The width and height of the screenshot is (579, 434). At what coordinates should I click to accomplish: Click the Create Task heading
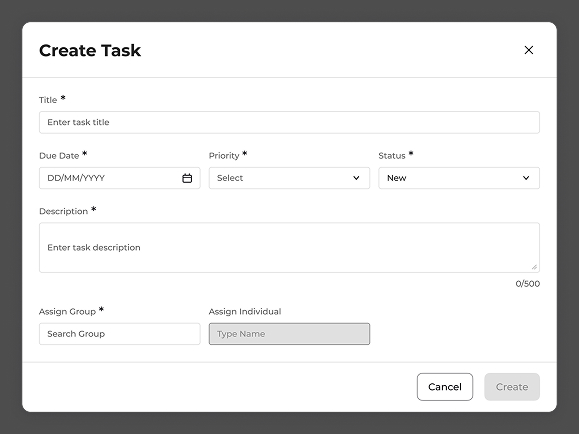click(x=90, y=51)
